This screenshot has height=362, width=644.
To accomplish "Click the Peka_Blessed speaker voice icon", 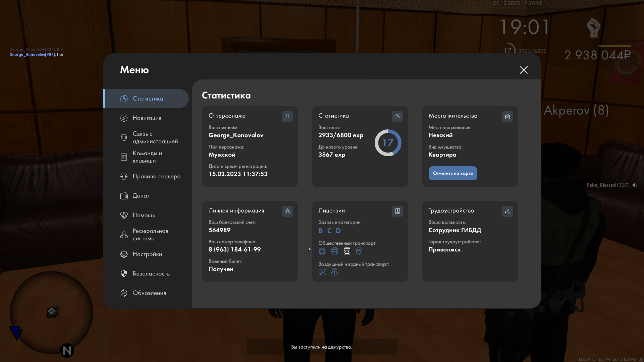I will [635, 185].
